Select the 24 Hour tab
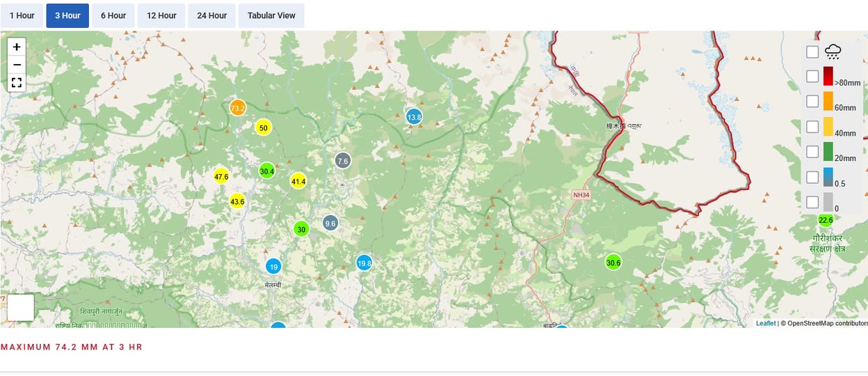 211,15
